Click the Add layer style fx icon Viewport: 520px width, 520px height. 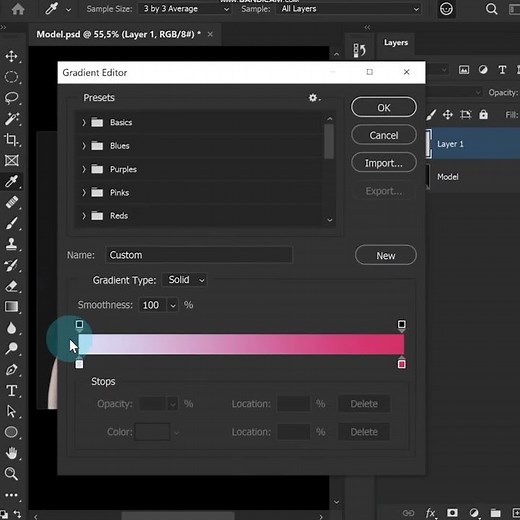(x=431, y=513)
